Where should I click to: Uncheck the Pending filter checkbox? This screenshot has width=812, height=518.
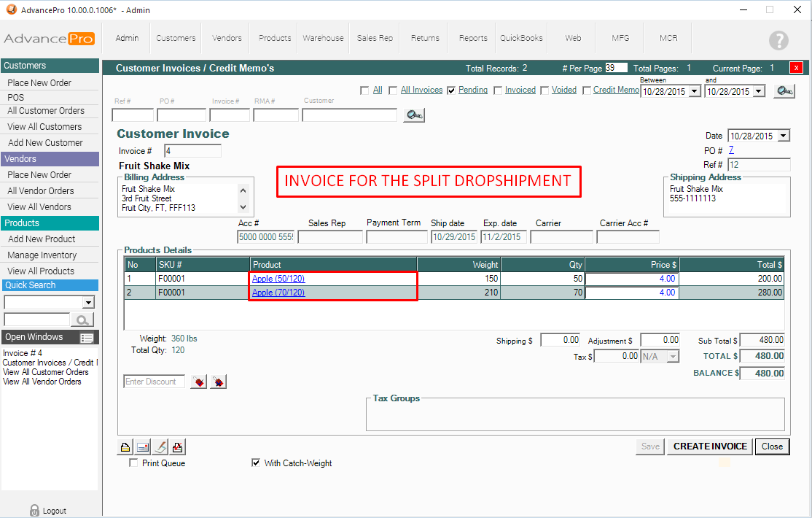451,90
